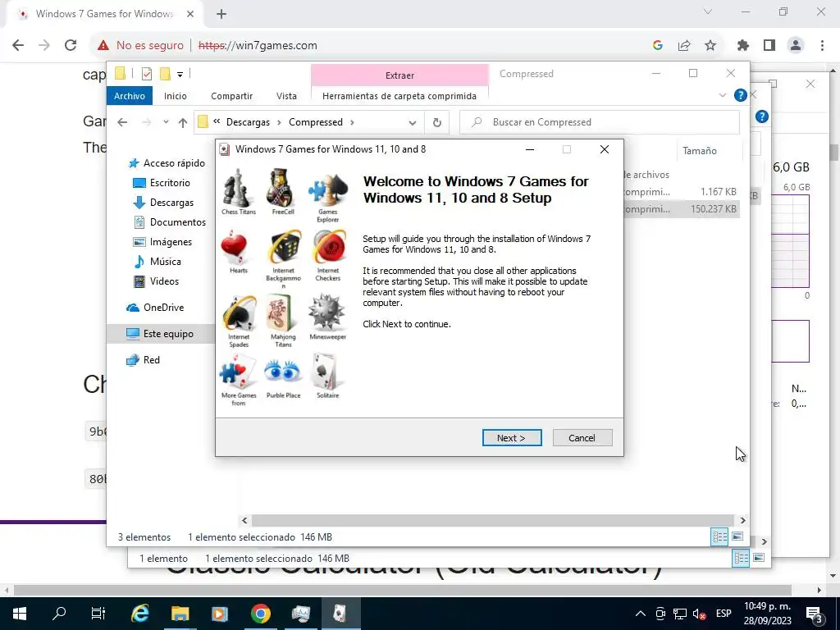This screenshot has width=840, height=630.
Task: Switch front Explorer to details view
Action: click(719, 536)
